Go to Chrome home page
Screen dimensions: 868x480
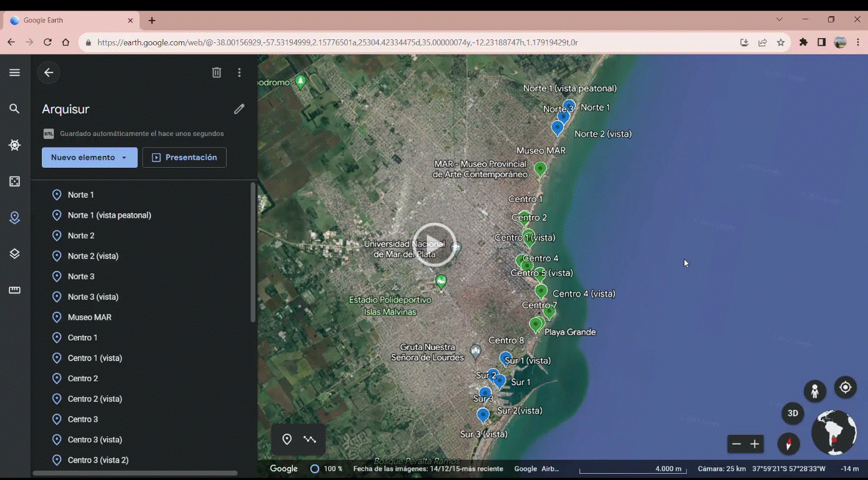click(66, 42)
